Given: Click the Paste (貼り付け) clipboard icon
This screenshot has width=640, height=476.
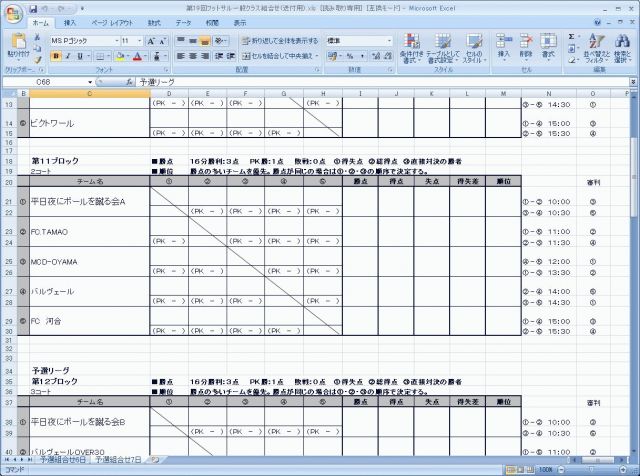Looking at the screenshot, I should (18, 45).
